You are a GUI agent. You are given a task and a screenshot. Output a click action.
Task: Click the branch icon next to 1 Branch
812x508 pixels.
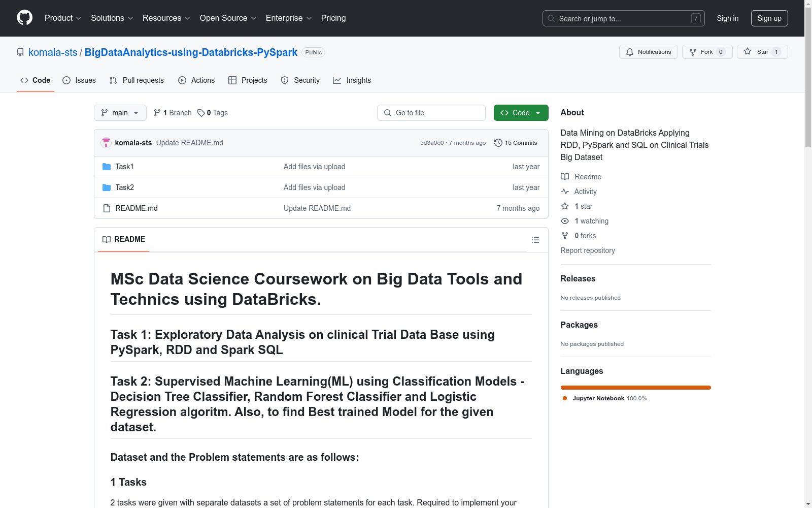(157, 113)
